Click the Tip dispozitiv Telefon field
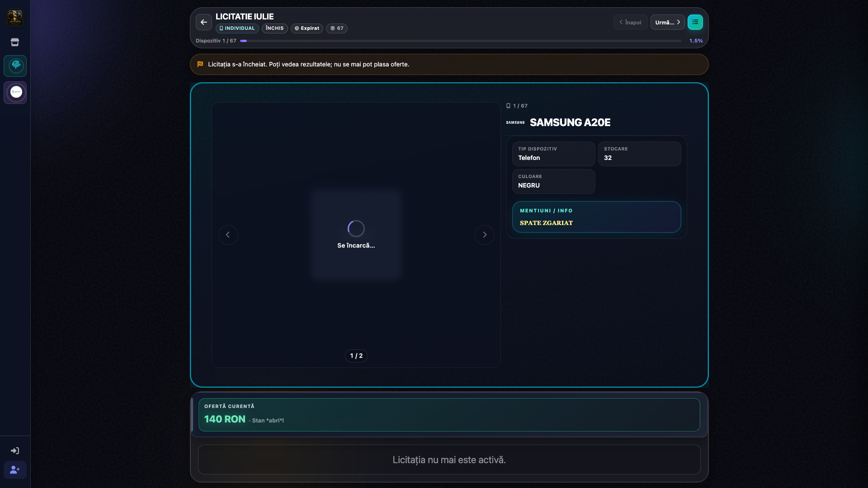Image resolution: width=868 pixels, height=488 pixels. (x=554, y=154)
